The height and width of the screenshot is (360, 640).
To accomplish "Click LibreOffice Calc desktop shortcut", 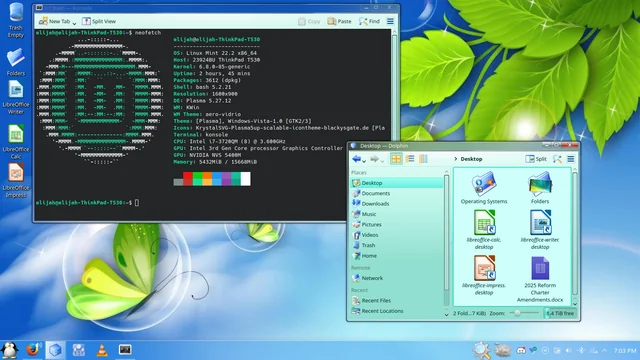I will 16,141.
